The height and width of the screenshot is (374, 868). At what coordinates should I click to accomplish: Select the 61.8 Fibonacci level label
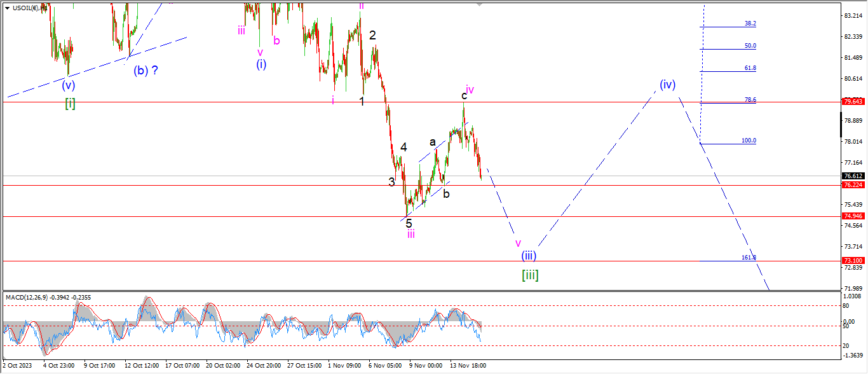coord(750,68)
